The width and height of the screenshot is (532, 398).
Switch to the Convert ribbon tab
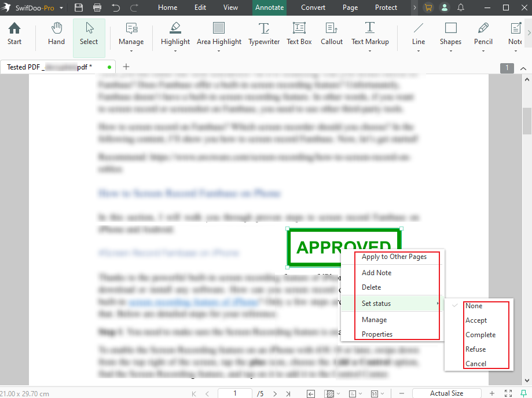click(312, 8)
